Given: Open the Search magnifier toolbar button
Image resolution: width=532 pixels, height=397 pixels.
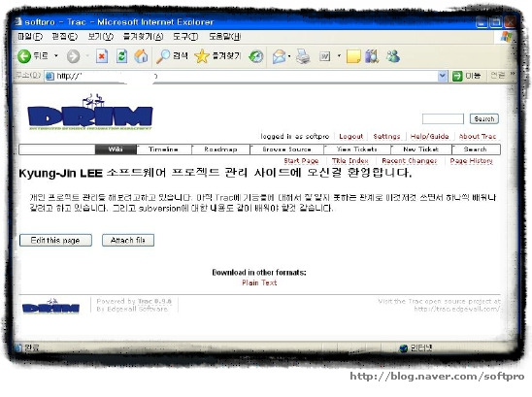Looking at the screenshot, I should 172,56.
